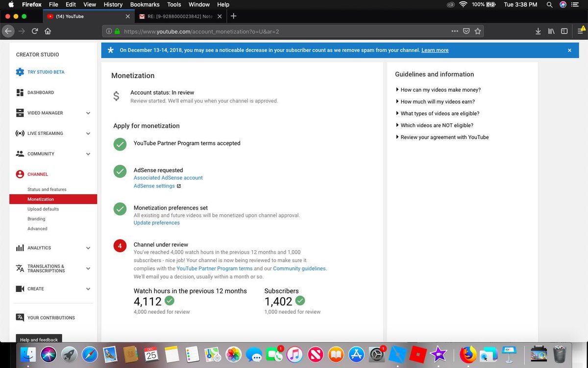Open the page actions three-dot menu
Screen dimensions: 588x368
[455, 31]
